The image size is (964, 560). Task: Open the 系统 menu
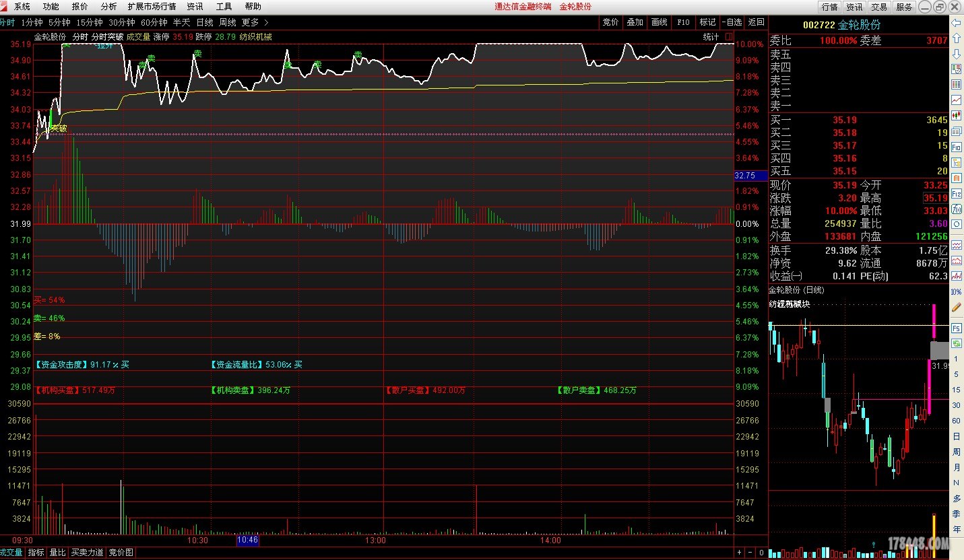point(22,7)
